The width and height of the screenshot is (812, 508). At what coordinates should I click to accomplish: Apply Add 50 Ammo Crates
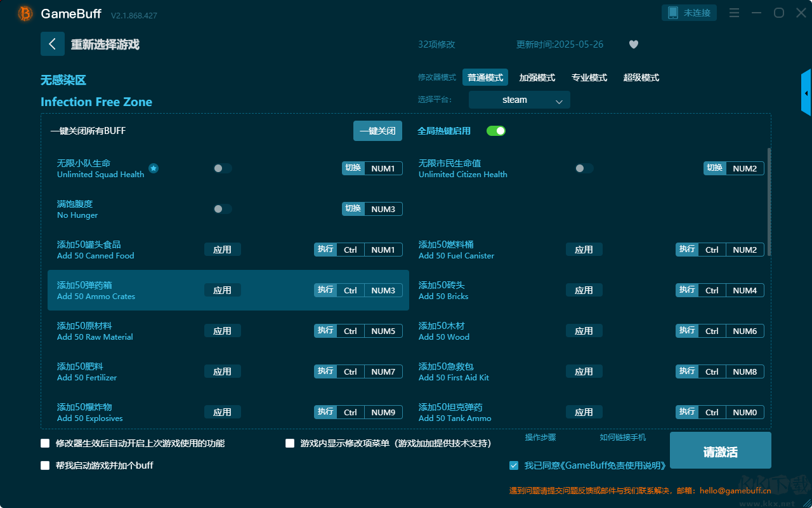222,290
